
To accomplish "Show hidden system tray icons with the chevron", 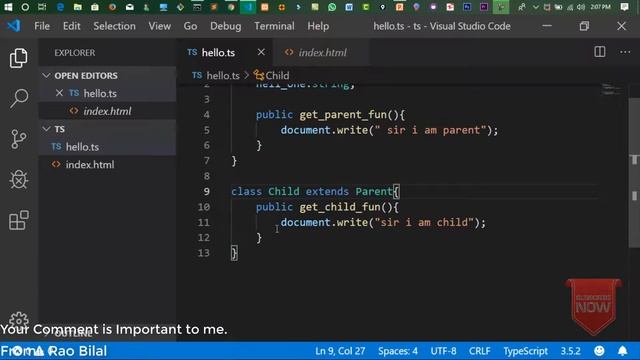I will (536, 7).
